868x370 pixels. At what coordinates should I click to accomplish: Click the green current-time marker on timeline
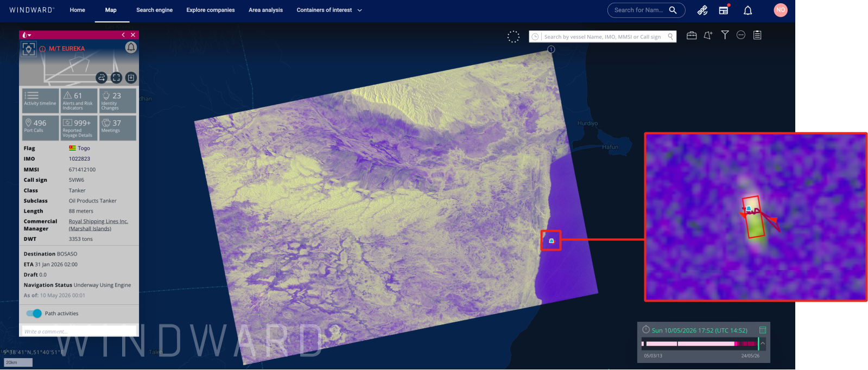coord(758,343)
